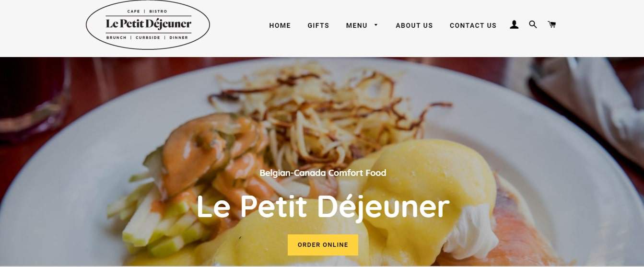This screenshot has width=644, height=267.
Task: Click the Le Petit Déjeuner oval logo
Action: point(148,25)
